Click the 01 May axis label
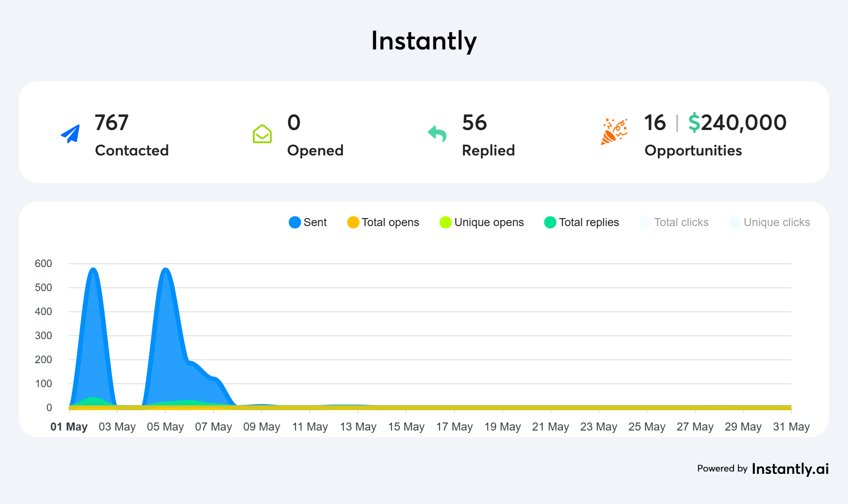The width and height of the screenshot is (848, 504). coord(69,427)
